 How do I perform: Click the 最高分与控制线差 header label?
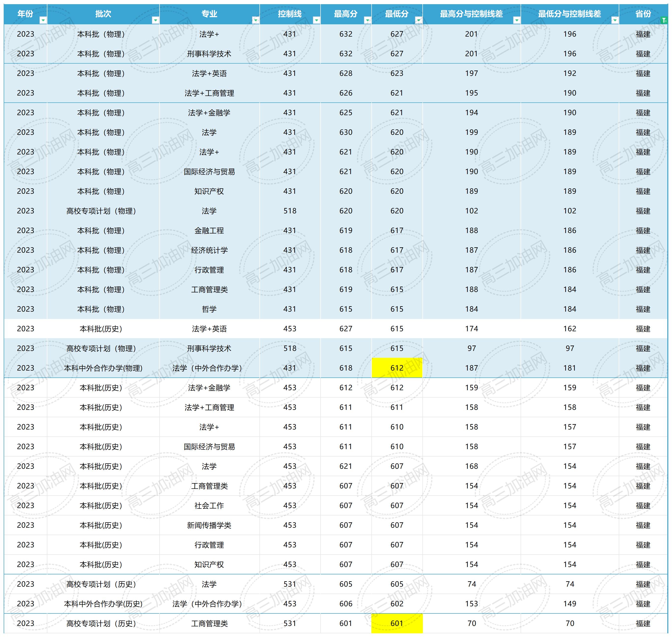click(471, 14)
